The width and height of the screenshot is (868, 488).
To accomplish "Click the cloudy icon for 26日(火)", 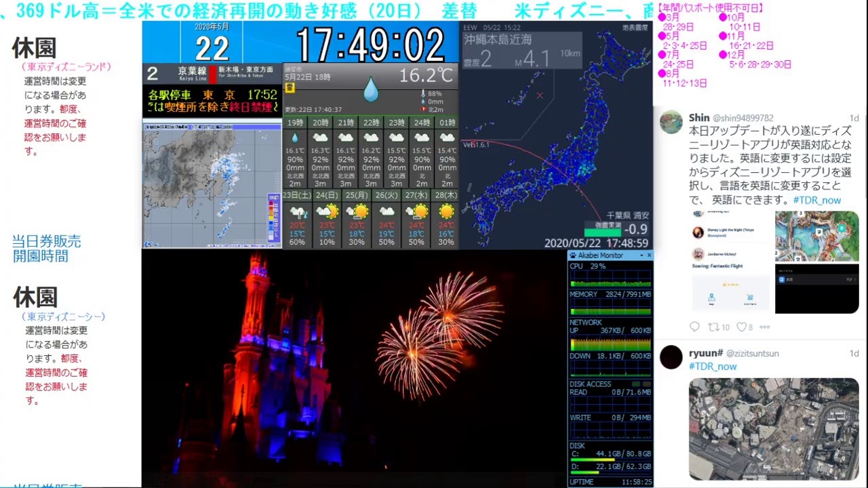I will click(x=387, y=212).
